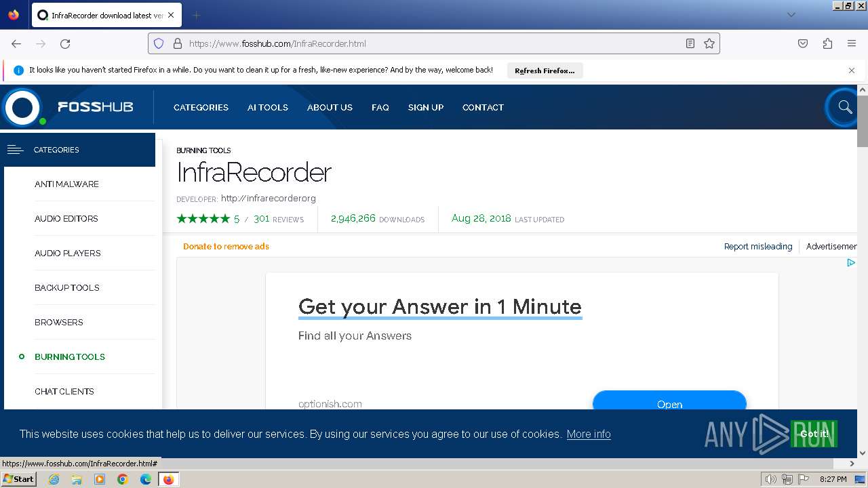Select Audio Editors category

click(66, 218)
